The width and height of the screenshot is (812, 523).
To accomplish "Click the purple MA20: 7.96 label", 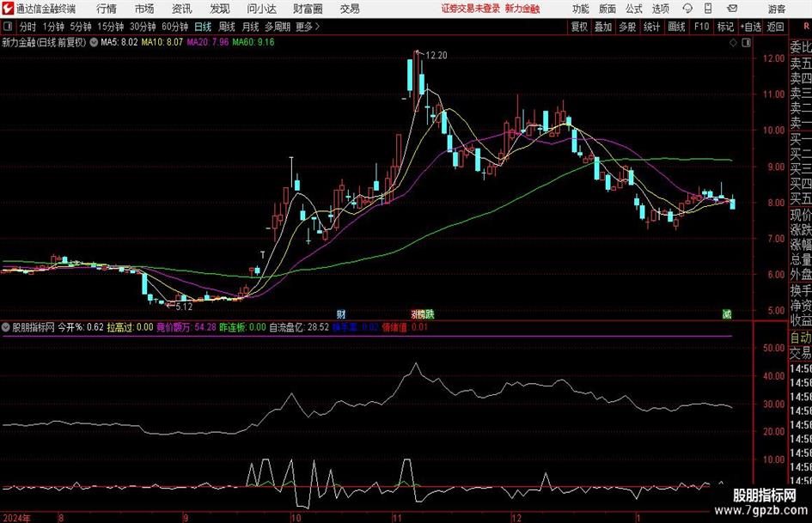I will point(208,42).
